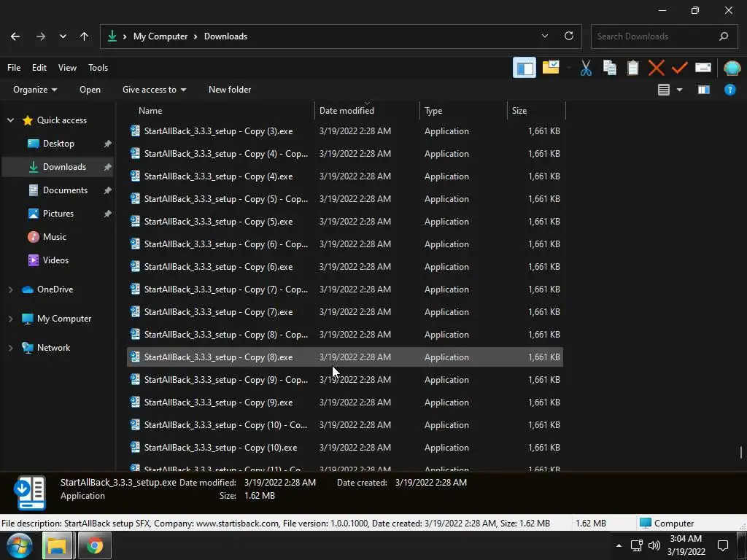
Task: Expand the OneDrive tree node
Action: point(10,289)
